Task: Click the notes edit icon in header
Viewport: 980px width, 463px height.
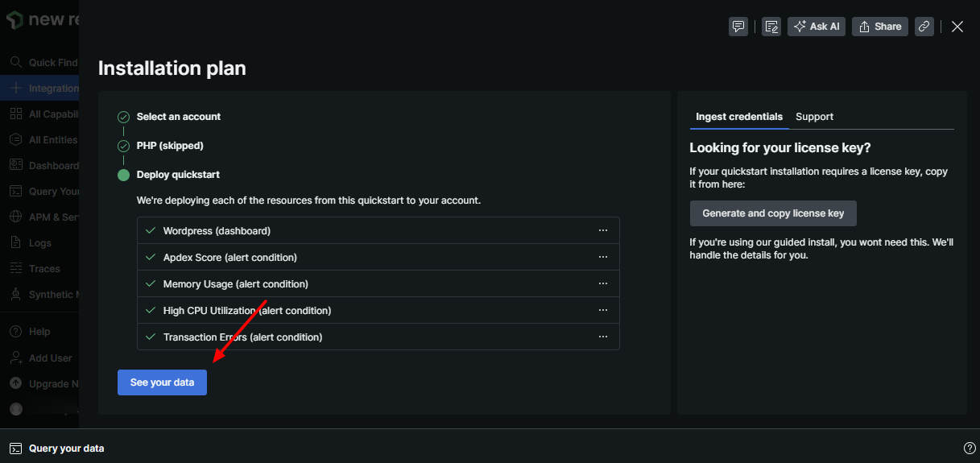Action: (x=771, y=27)
